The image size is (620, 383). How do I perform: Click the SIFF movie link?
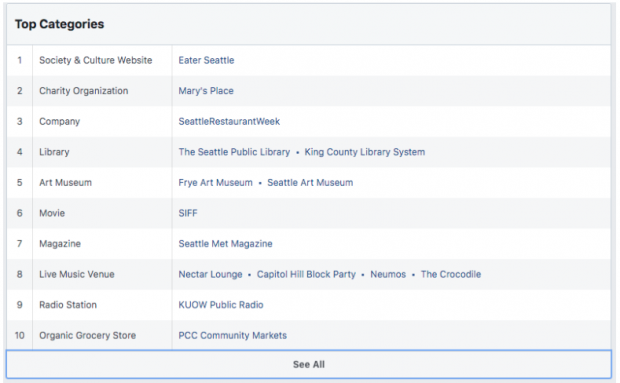[x=187, y=213]
